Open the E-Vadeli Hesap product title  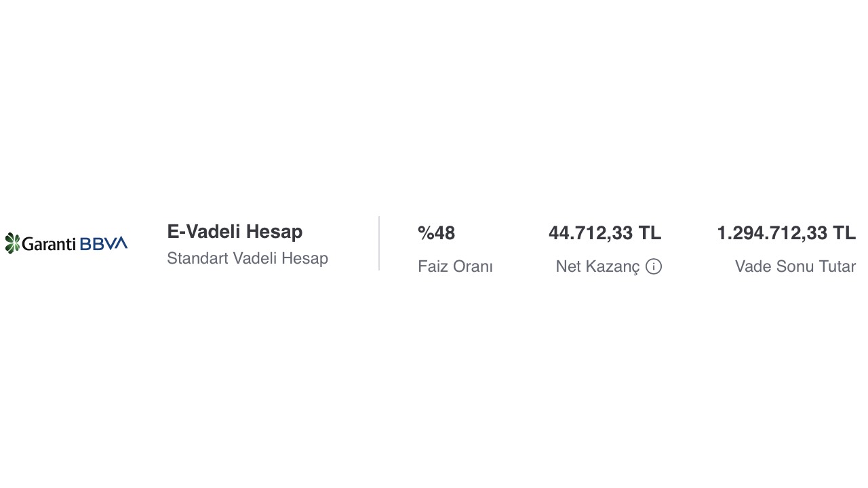(x=235, y=232)
